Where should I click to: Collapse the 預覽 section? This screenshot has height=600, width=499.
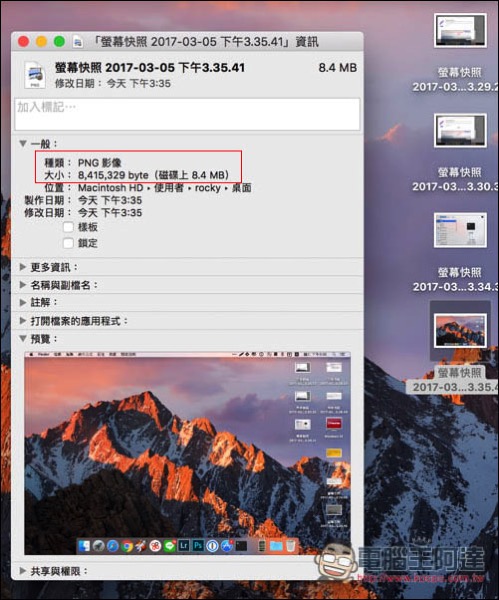23,338
